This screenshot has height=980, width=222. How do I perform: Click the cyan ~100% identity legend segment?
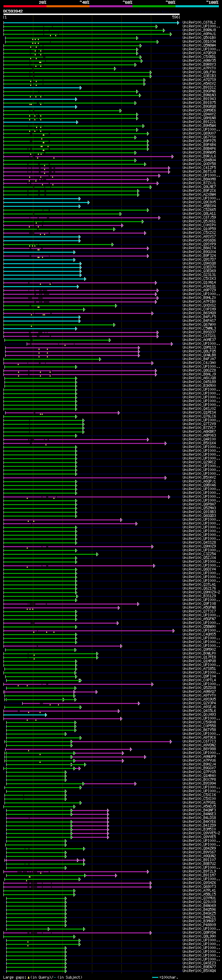(197, 6)
